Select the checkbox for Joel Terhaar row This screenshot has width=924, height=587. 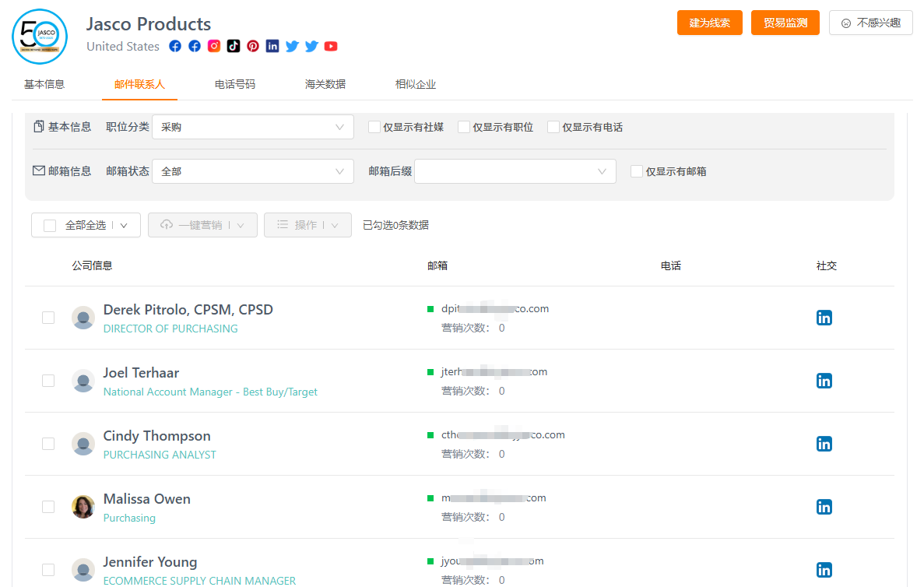coord(48,381)
